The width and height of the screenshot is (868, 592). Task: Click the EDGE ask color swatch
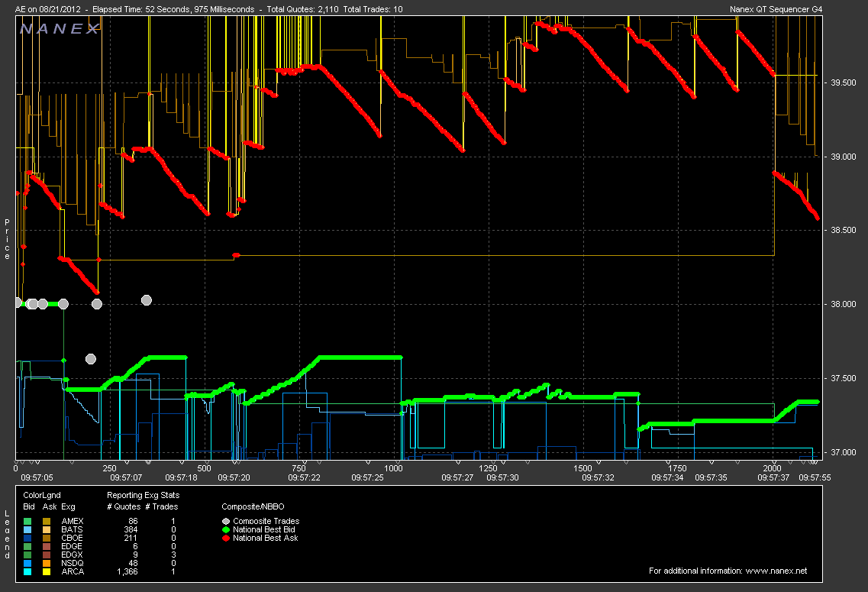coord(47,546)
